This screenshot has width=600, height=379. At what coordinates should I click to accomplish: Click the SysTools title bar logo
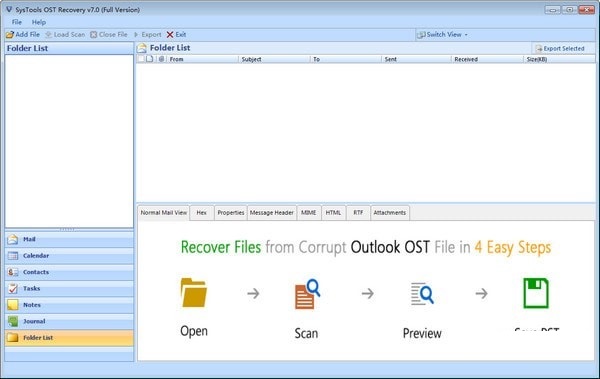point(9,9)
